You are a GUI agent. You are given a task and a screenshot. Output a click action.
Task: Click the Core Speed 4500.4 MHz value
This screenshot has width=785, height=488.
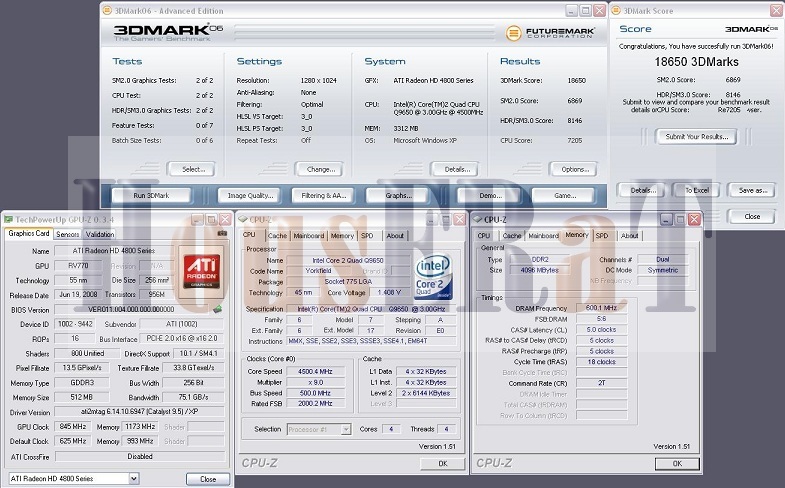click(315, 371)
